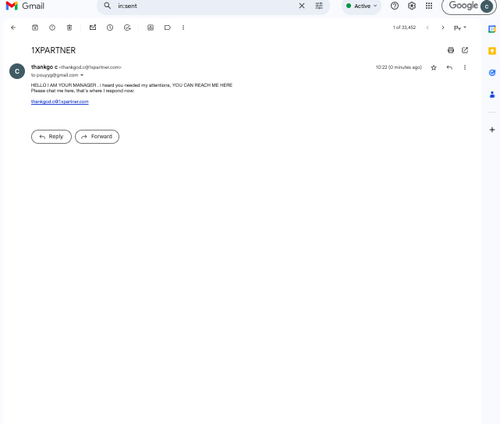This screenshot has height=424, width=500.
Task: Open the email in a new window
Action: pyautogui.click(x=465, y=50)
